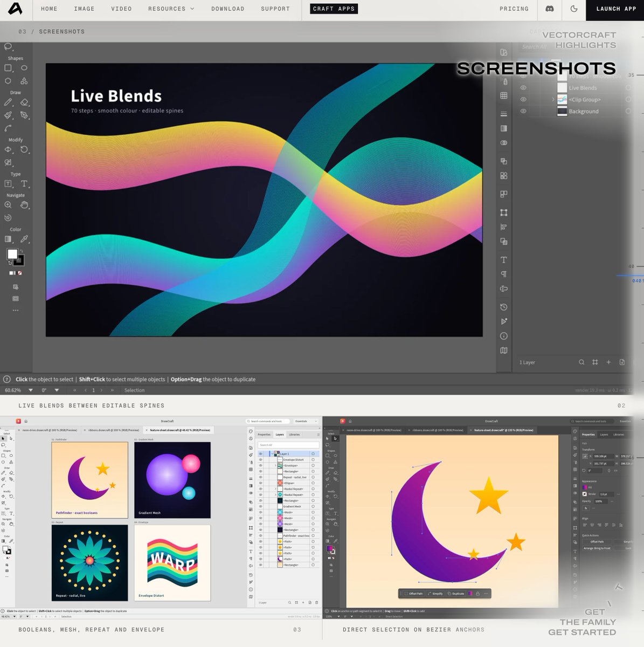Screen dimensions: 644x647
Task: Open more tools ellipsis in Live Blends screenshot
Action: pyautogui.click(x=16, y=311)
